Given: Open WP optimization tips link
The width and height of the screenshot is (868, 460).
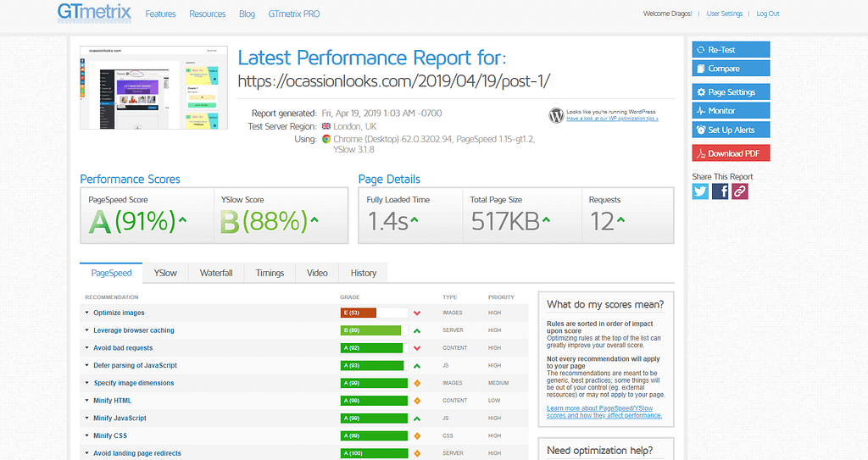Looking at the screenshot, I should point(612,119).
